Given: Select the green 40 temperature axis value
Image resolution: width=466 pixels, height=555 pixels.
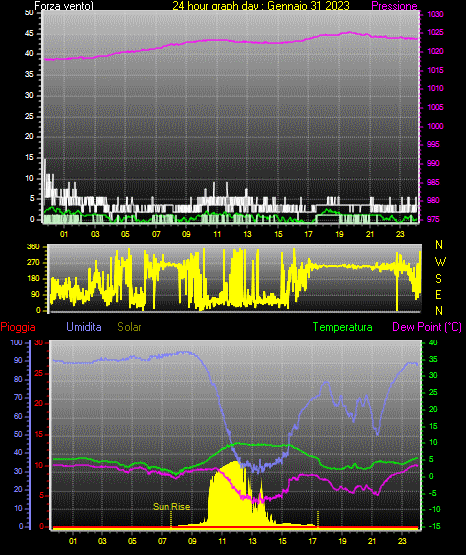Looking at the screenshot, I should [x=433, y=343].
